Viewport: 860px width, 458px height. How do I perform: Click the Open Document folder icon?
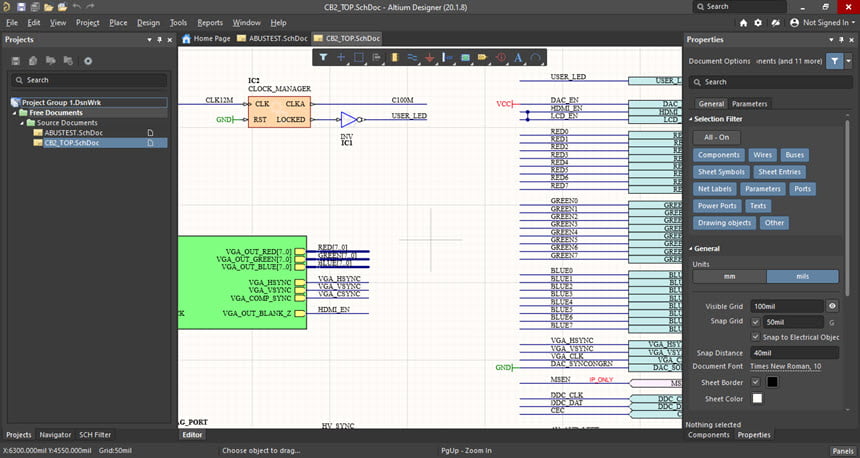point(48,7)
